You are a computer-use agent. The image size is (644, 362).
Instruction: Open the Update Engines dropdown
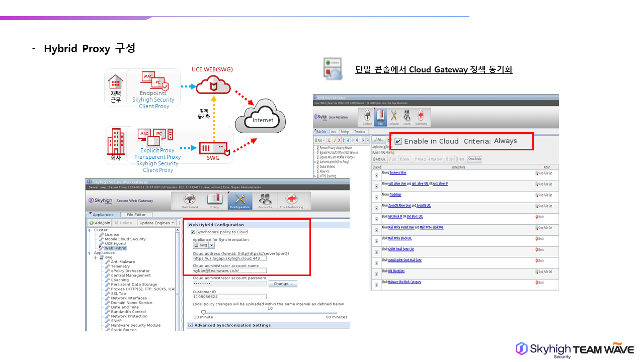(x=157, y=223)
